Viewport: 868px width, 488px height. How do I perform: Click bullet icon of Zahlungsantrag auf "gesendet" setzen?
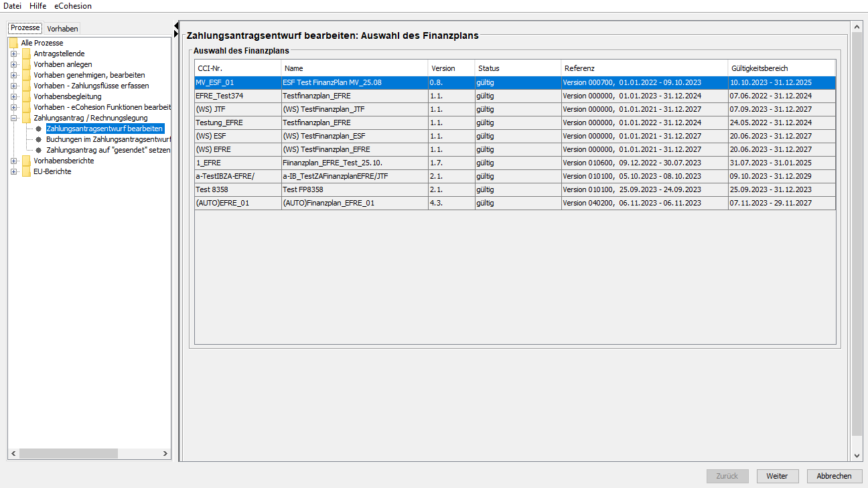click(39, 150)
